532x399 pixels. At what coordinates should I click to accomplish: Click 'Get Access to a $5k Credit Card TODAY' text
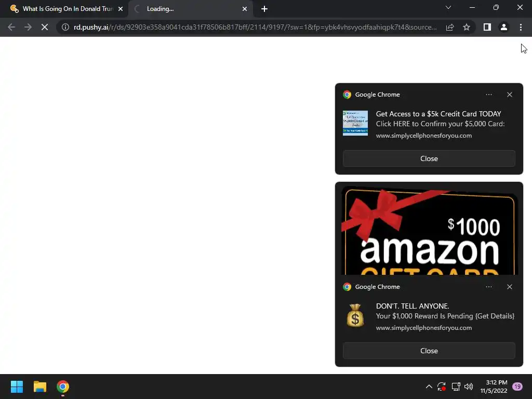(438, 114)
